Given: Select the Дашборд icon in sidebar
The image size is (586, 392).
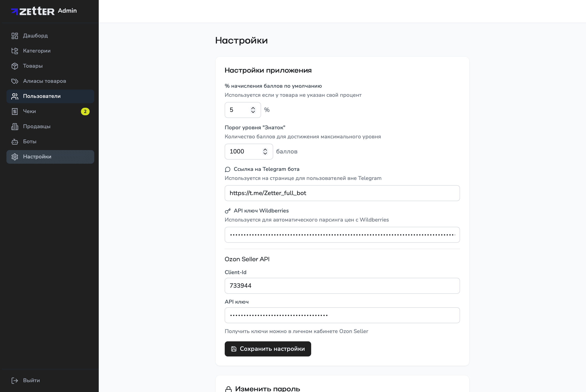Looking at the screenshot, I should [15, 36].
